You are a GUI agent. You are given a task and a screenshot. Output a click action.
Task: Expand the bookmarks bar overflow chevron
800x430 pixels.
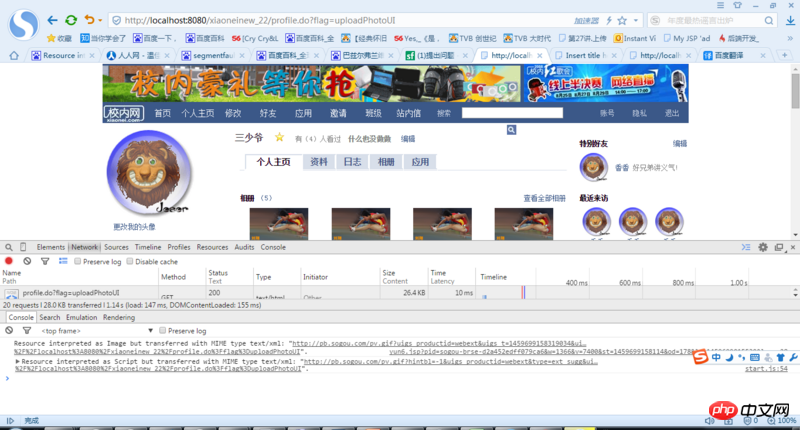click(x=791, y=38)
